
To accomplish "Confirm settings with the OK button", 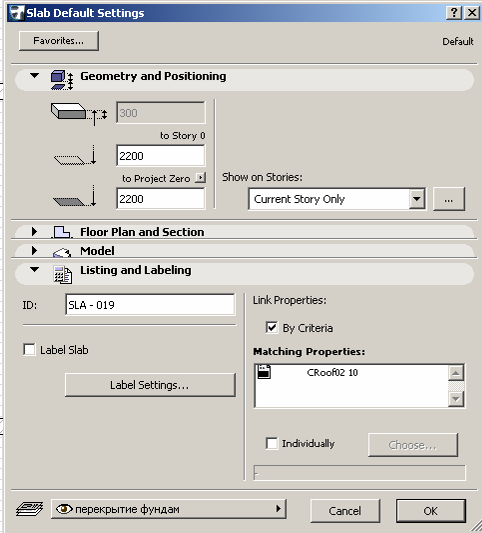I will tap(431, 511).
